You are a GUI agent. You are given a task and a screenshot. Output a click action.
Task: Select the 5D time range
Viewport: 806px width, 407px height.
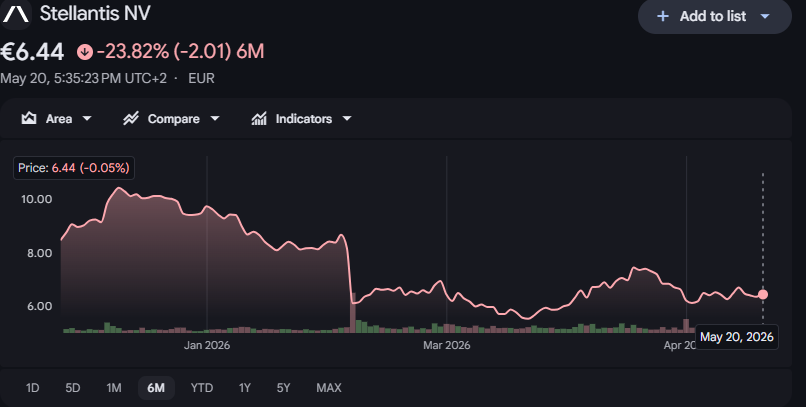click(x=72, y=388)
